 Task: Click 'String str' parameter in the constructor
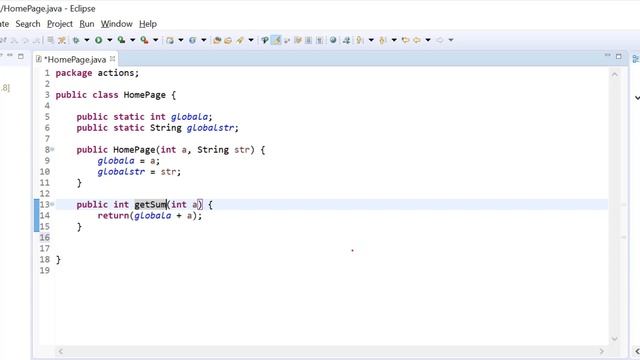click(223, 150)
